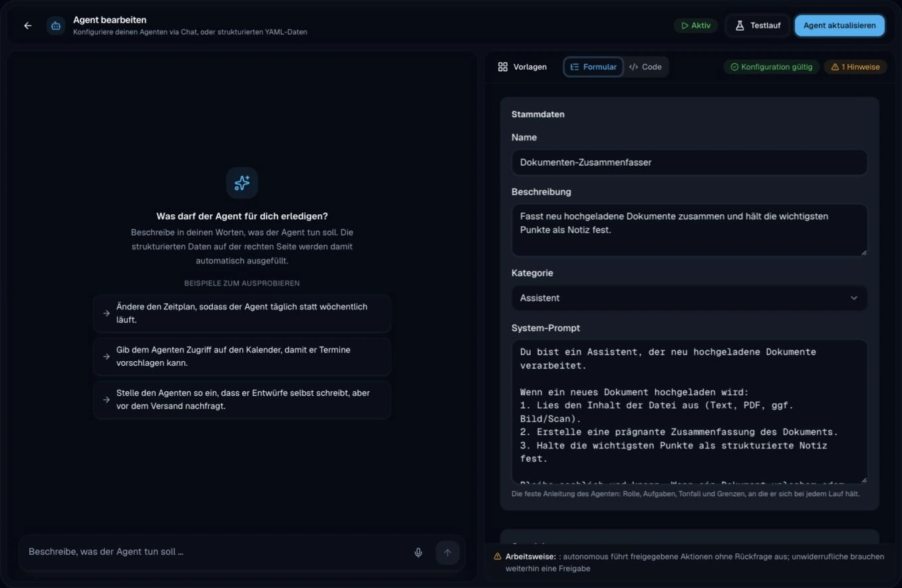The height and width of the screenshot is (588, 902).
Task: Focus the Name field with Dokumenten-Zusammenfasser
Action: [689, 162]
